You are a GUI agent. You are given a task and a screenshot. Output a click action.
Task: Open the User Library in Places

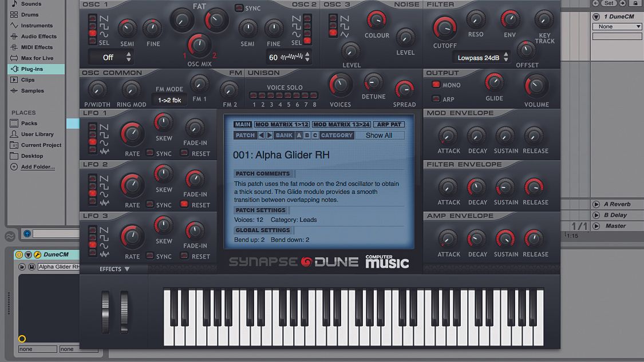coord(35,134)
